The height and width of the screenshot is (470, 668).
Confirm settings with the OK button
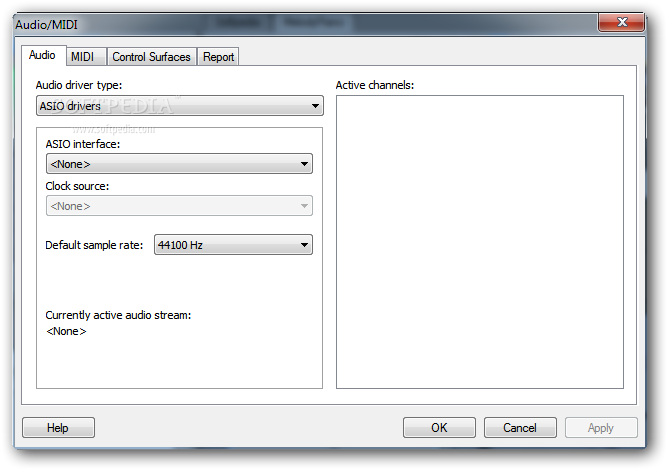[x=439, y=427]
